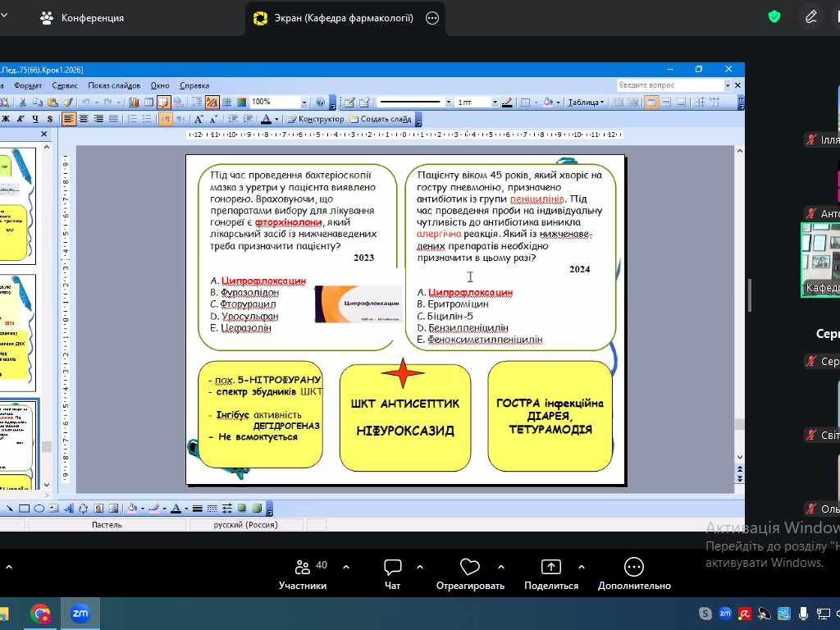Click align bottom cell alignment icon
840x630 pixels.
681,103
